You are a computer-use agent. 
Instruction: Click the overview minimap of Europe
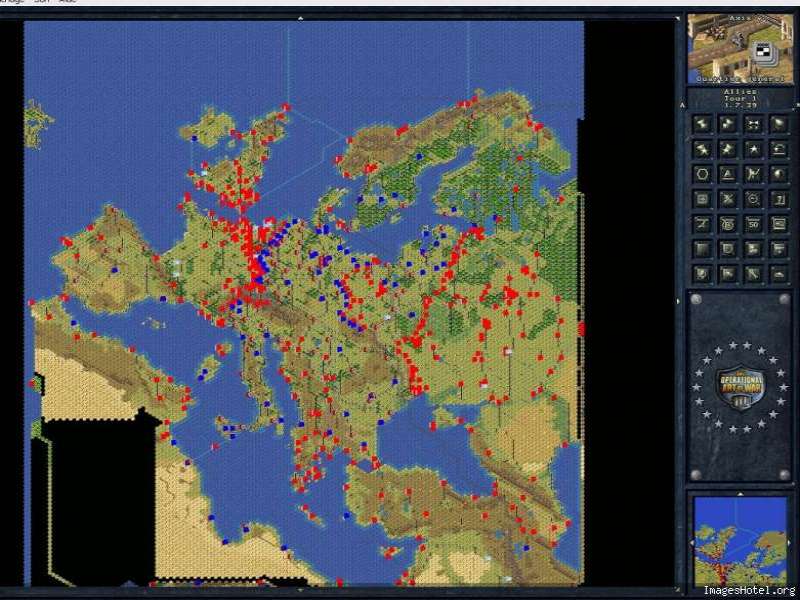pos(740,542)
